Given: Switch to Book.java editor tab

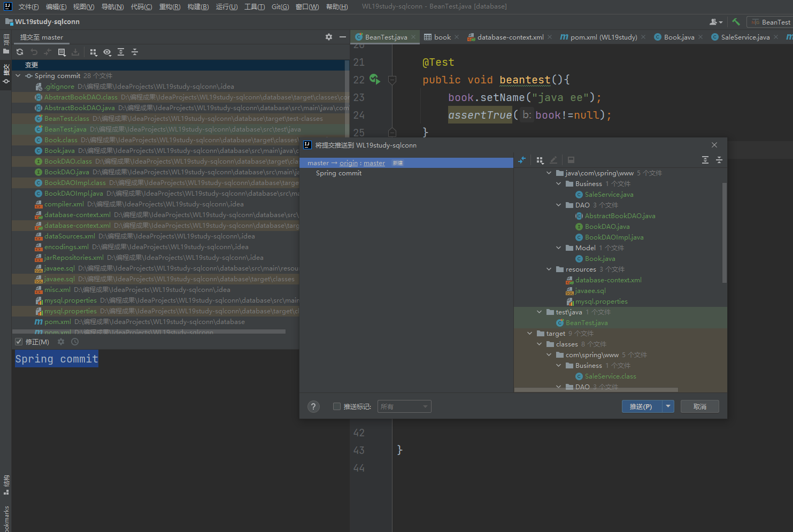Looking at the screenshot, I should coord(679,37).
